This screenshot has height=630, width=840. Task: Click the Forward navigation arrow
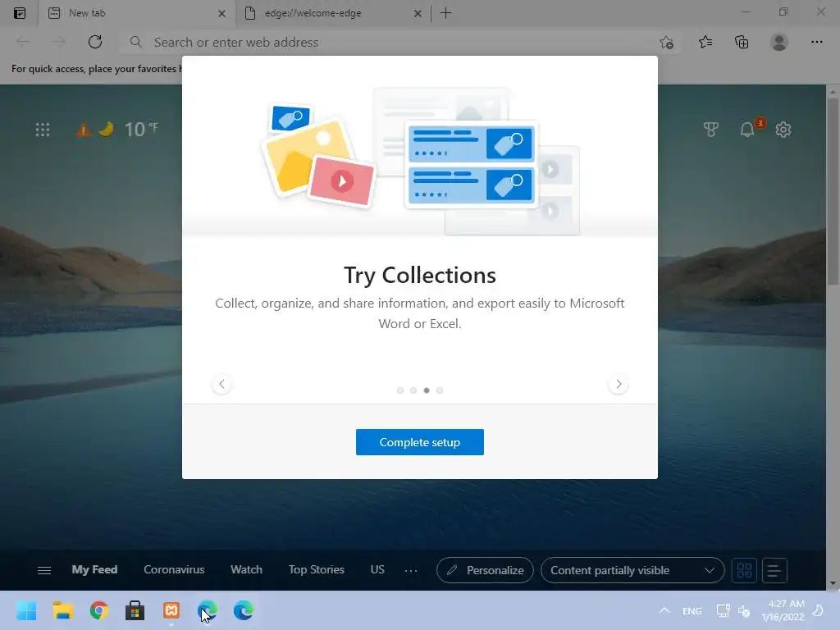(59, 42)
